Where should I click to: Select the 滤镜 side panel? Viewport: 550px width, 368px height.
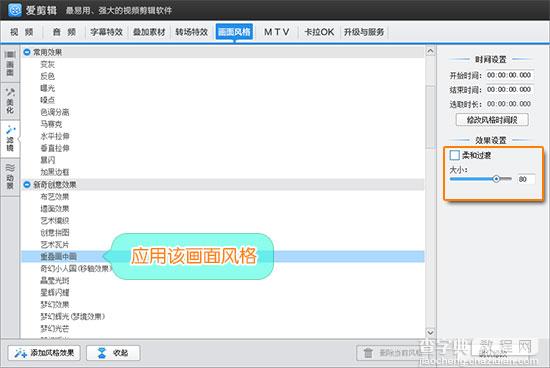coord(10,139)
